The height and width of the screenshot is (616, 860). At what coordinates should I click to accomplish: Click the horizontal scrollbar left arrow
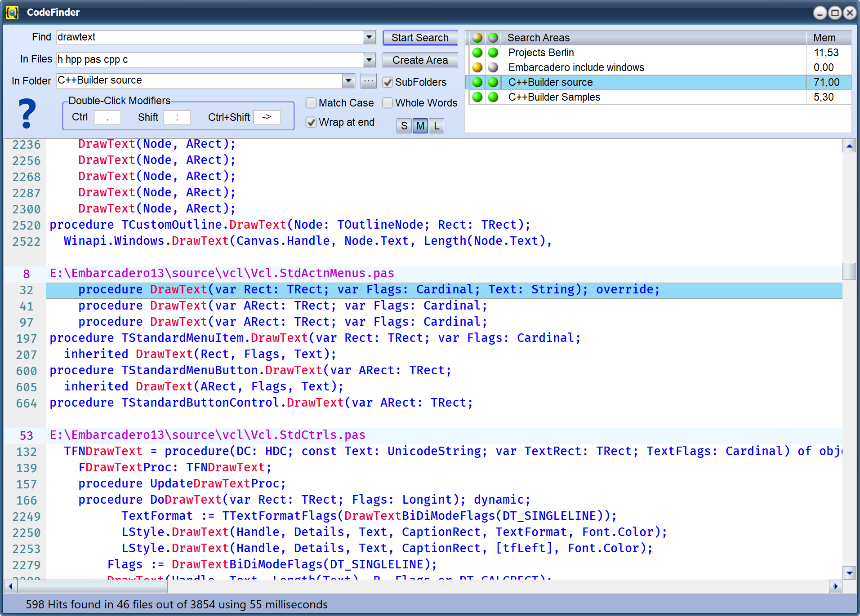click(10, 586)
